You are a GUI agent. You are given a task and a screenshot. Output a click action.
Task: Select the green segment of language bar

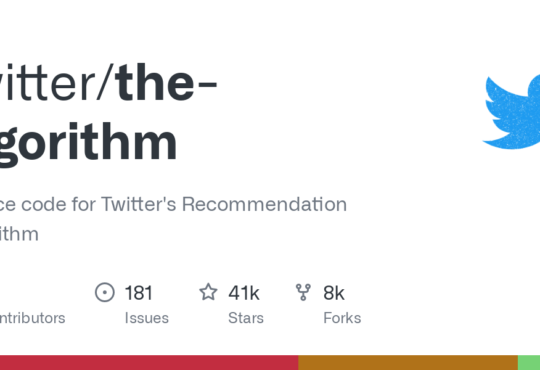point(529,363)
